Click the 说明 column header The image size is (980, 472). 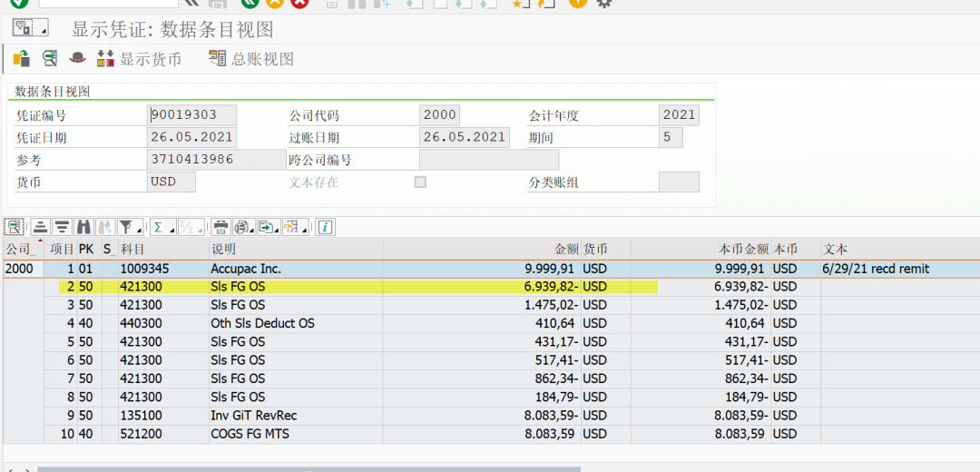coord(296,249)
